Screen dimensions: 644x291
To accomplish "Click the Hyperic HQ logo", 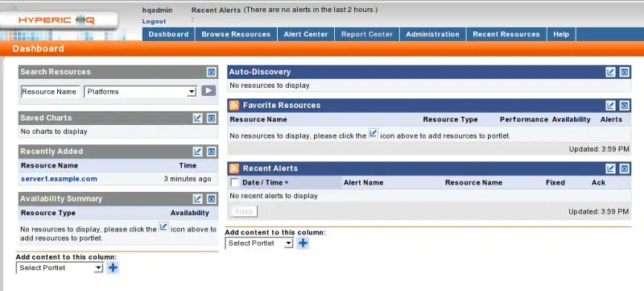I will click(57, 20).
